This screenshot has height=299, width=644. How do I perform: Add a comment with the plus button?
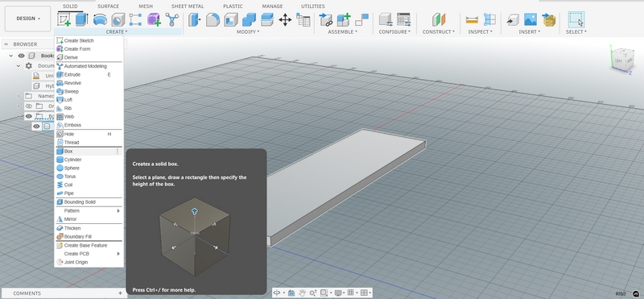[x=120, y=293]
